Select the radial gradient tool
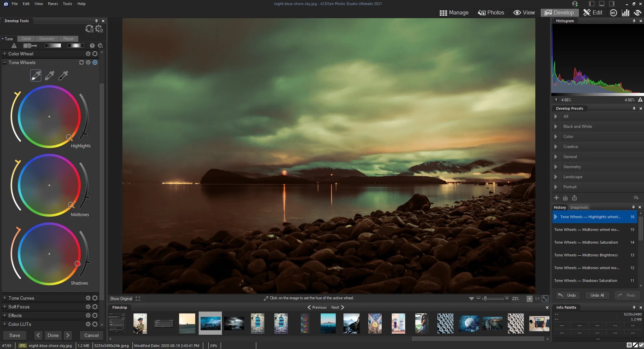 click(x=76, y=46)
